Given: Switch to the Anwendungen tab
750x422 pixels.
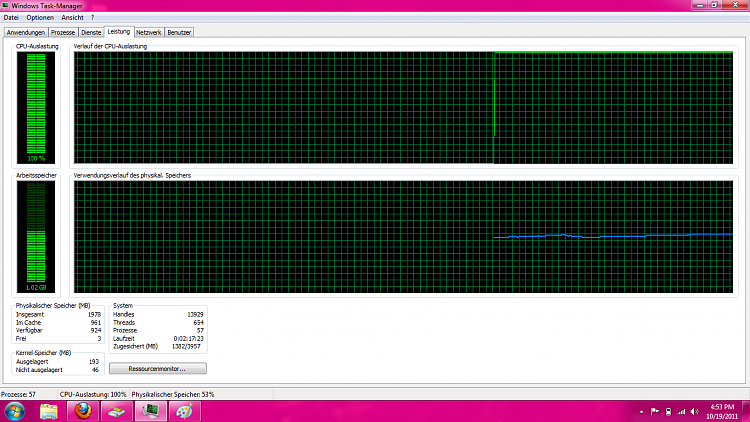Looking at the screenshot, I should point(26,33).
